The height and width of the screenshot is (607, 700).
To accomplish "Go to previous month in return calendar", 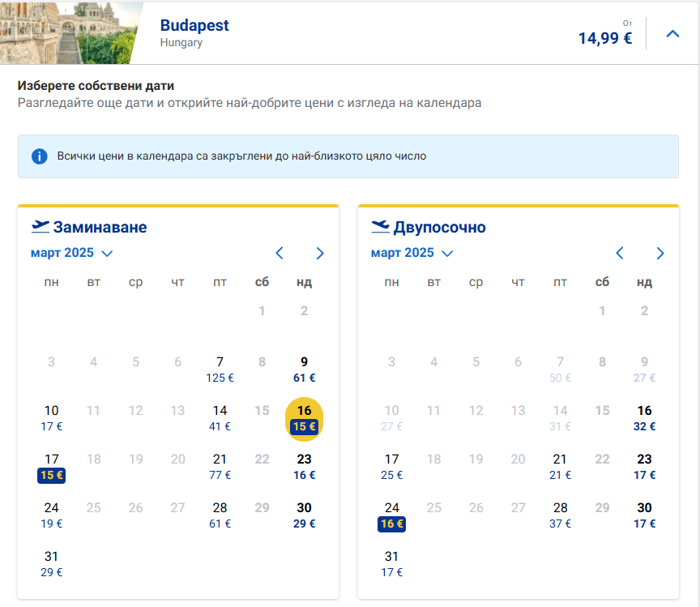I will (x=620, y=254).
